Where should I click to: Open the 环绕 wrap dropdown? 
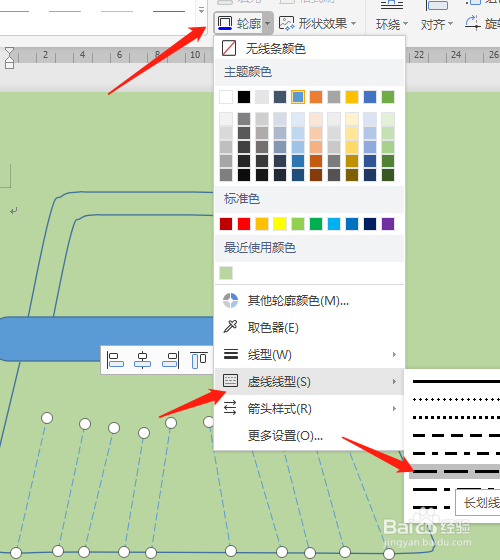(x=392, y=24)
